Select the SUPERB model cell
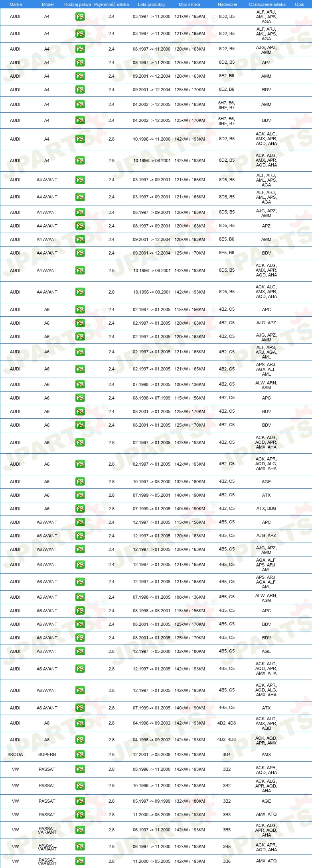Viewport: 312px width, 868px height. tap(47, 754)
